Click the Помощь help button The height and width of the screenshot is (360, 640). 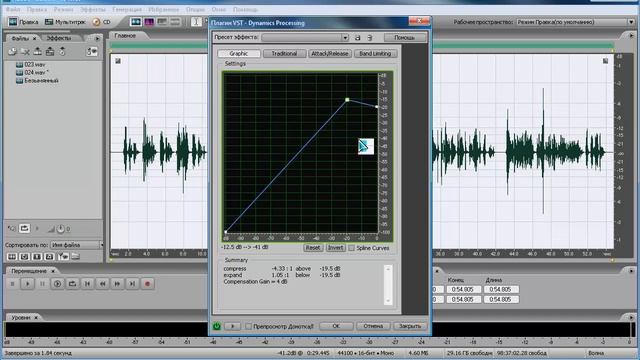pyautogui.click(x=404, y=38)
